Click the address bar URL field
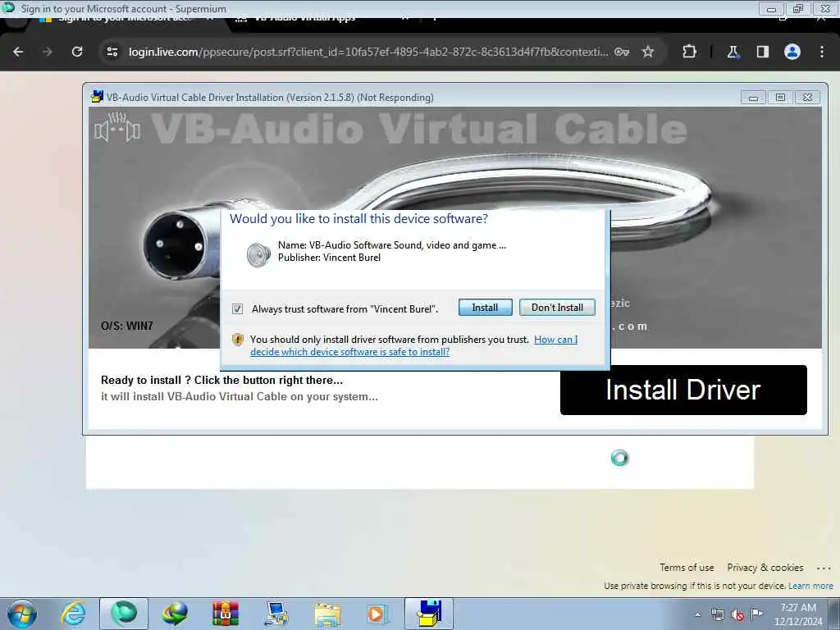 pyautogui.click(x=368, y=52)
